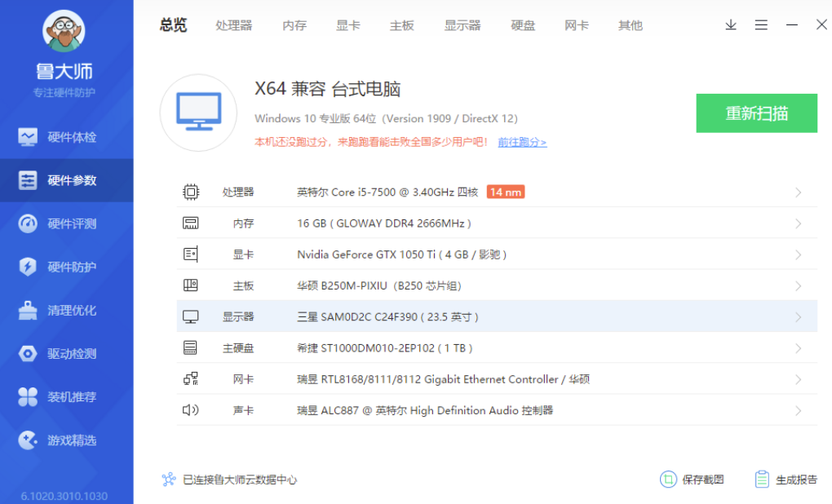Click the hard disk icon
This screenshot has width=832, height=504.
coord(190,348)
